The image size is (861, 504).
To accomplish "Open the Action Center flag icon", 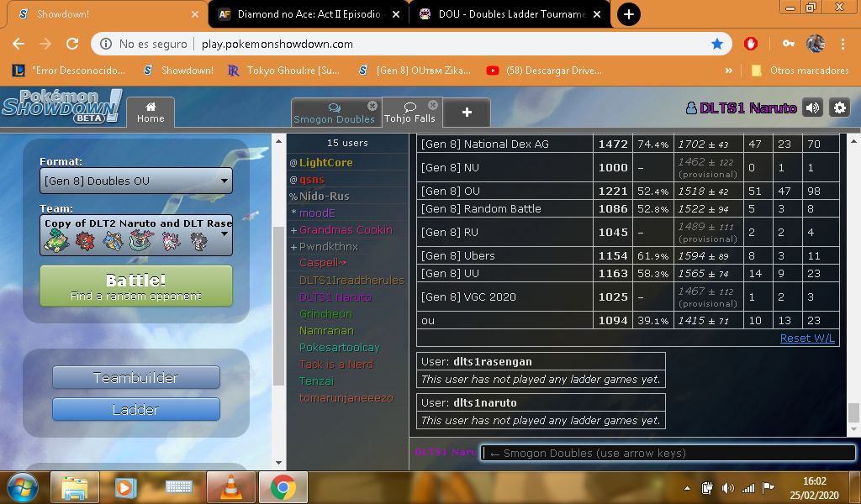I will coord(769,488).
